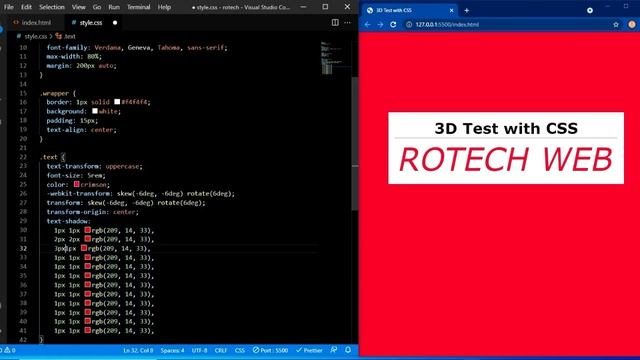The width and height of the screenshot is (640, 360).
Task: Click the round media indicator icon in browser title bar
Action: pos(590,10)
